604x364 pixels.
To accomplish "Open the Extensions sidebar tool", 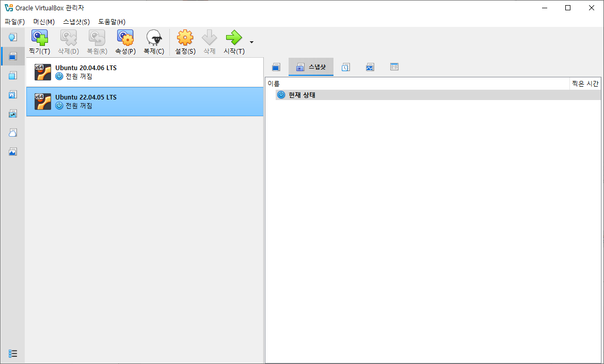I will (13, 75).
